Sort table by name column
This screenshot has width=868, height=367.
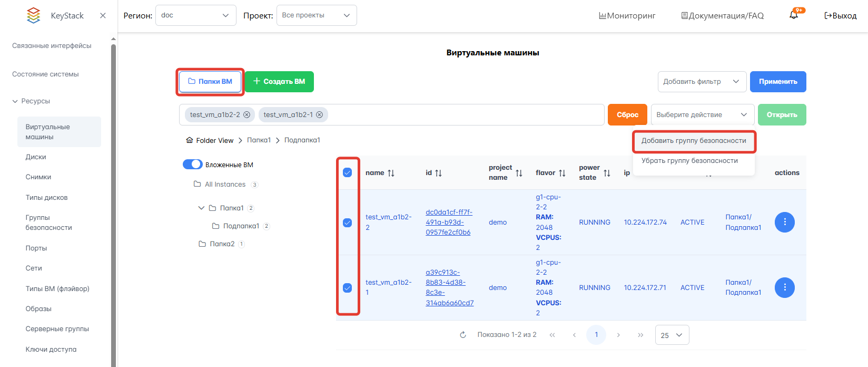tap(391, 173)
